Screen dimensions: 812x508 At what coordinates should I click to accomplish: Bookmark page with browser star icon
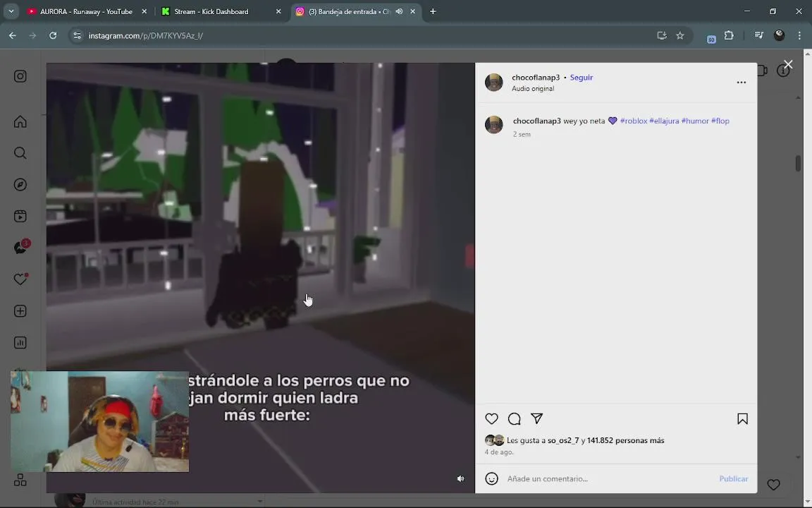pos(680,36)
